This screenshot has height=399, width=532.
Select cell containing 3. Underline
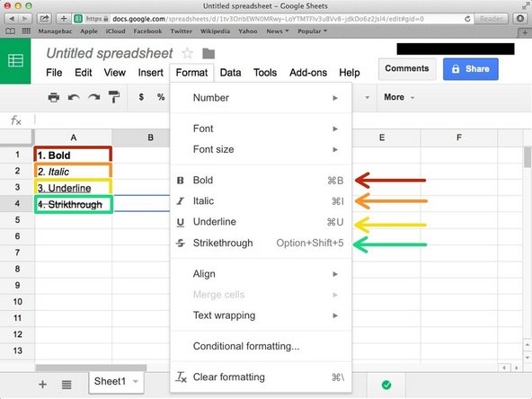coord(73,187)
